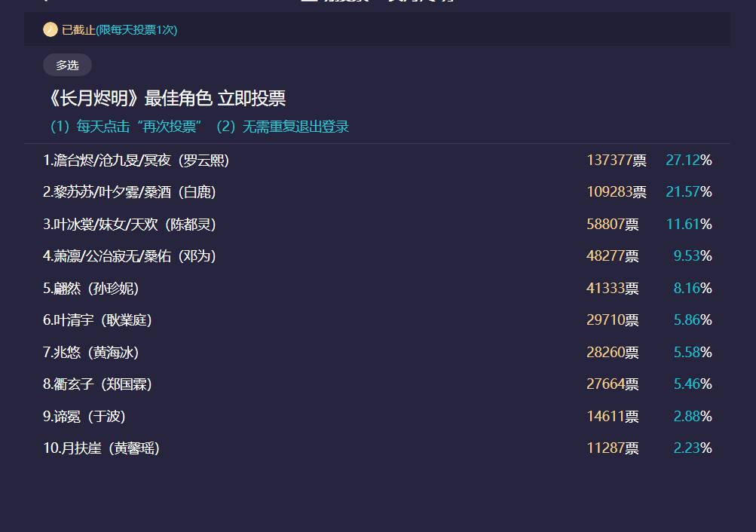
Task: Click the 27.12% percentage
Action: pos(688,160)
